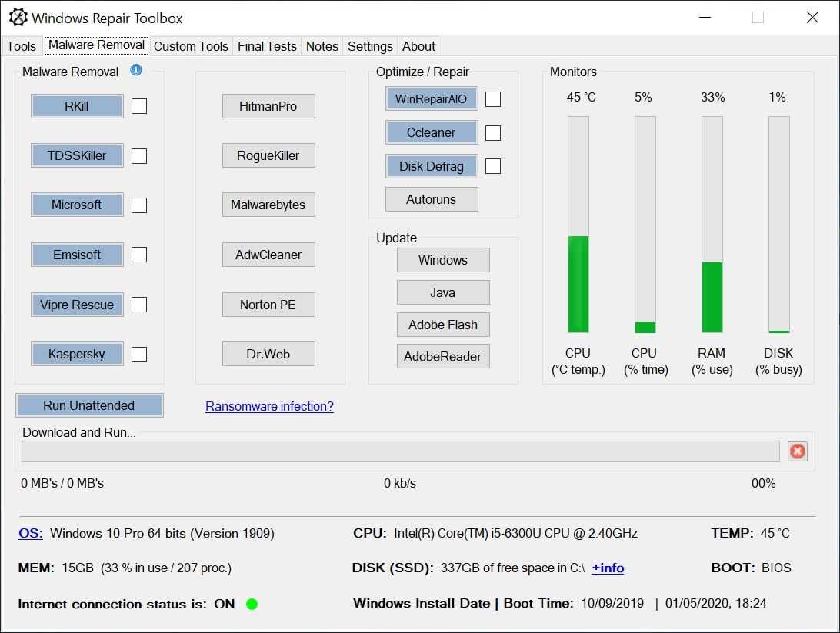This screenshot has height=633, width=840.
Task: Click the Windows Repair Toolbox gear icon
Action: (x=18, y=17)
